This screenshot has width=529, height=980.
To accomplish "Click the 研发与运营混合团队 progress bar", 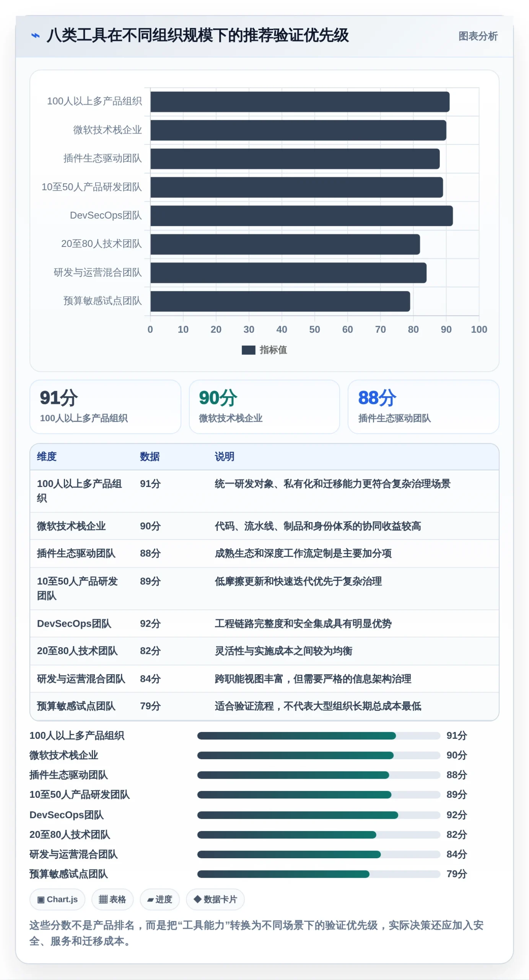I will (319, 855).
